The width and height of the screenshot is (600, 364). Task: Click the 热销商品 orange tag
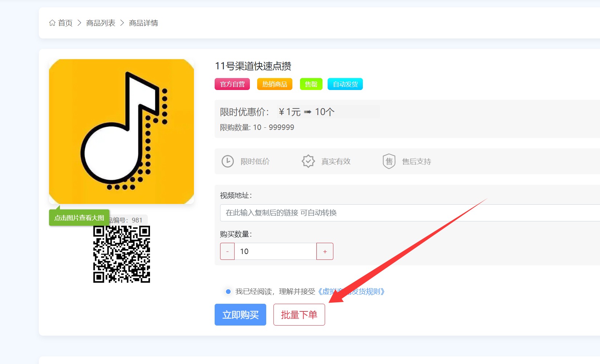(x=275, y=84)
